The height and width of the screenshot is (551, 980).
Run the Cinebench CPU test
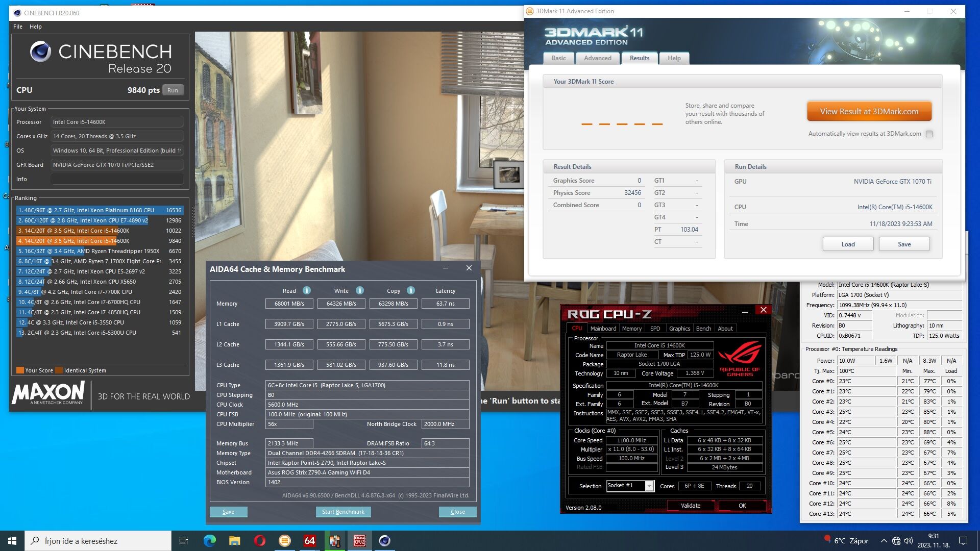[173, 90]
